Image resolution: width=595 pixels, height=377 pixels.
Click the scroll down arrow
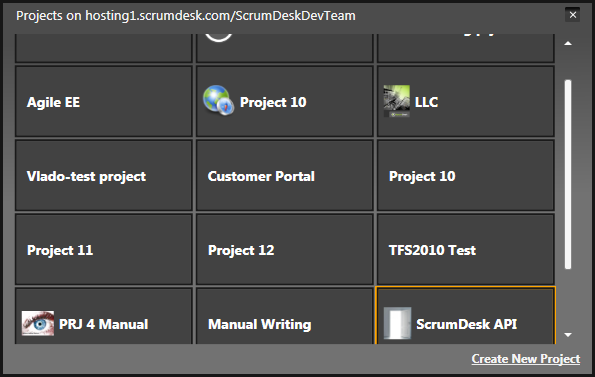point(568,335)
